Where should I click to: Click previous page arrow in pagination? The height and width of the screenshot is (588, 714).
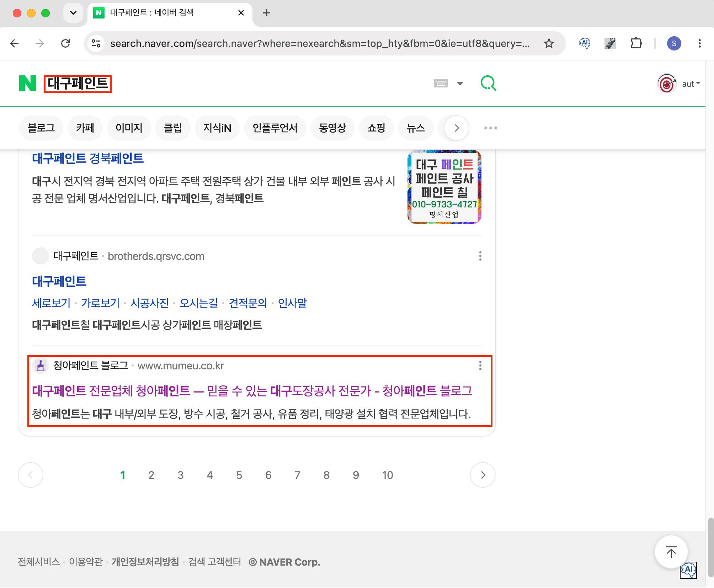point(31,475)
